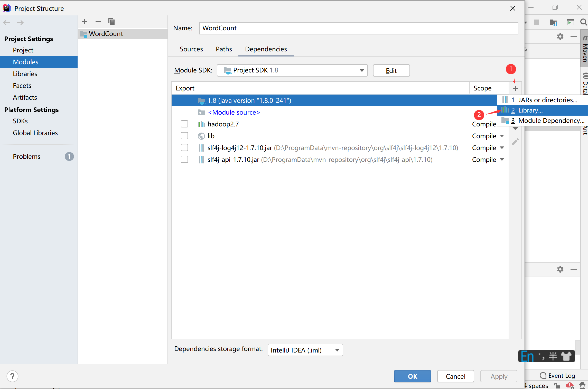Click the lower panel settings gear
Image resolution: width=588 pixels, height=389 pixels.
[560, 269]
